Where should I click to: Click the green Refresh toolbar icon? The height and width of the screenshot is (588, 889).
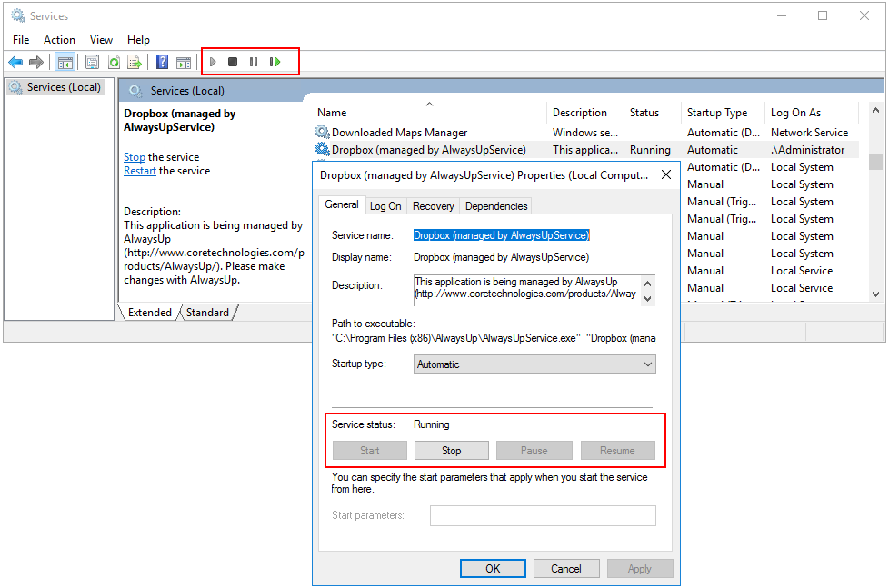[x=114, y=62]
